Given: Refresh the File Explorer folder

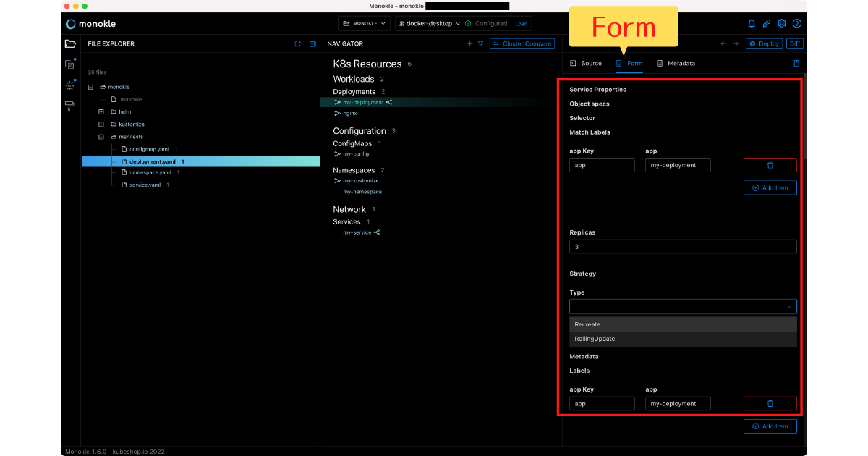Looking at the screenshot, I should (x=297, y=43).
